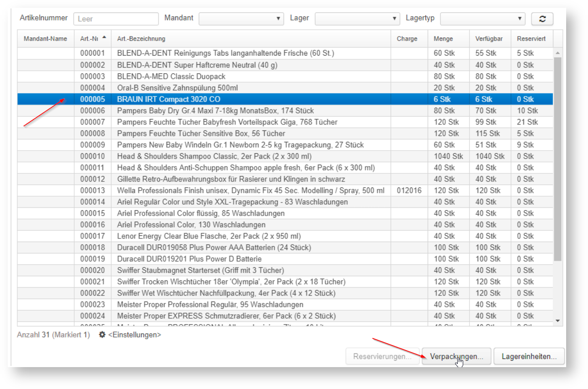The width and height of the screenshot is (588, 389).
Task: Click the Lagereinheiten... button
Action: tap(529, 357)
